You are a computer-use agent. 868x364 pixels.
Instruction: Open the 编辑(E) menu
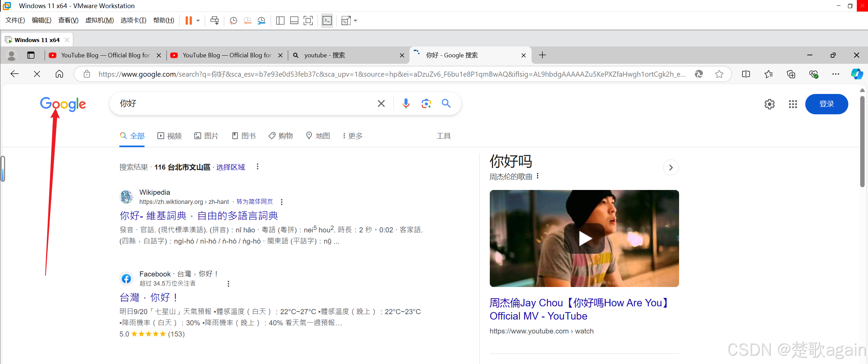point(41,20)
